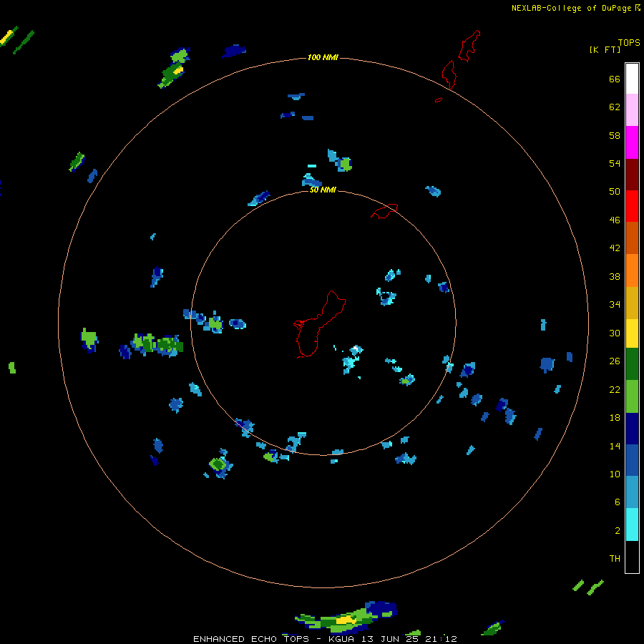Click the 54 legend value
644x644 pixels.
point(615,163)
